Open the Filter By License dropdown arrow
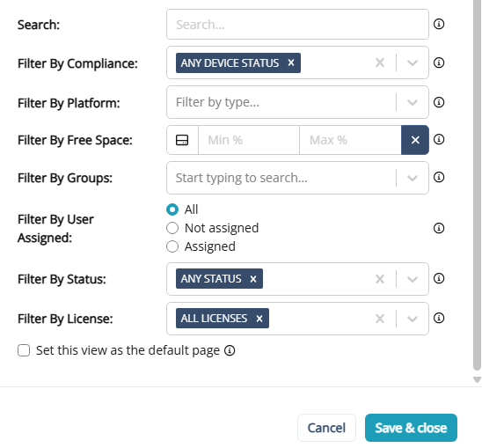 [x=413, y=319]
